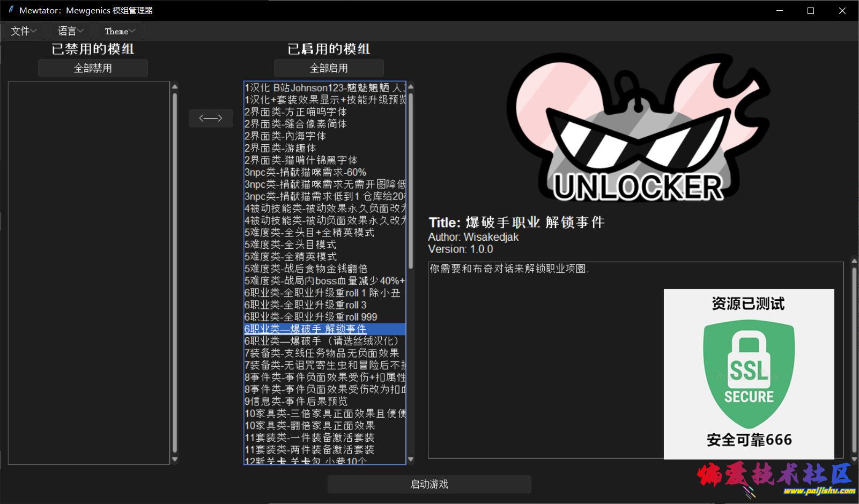Select the 2界面类-方正喵呜字体 mod
This screenshot has height=504, width=859.
pyautogui.click(x=295, y=112)
